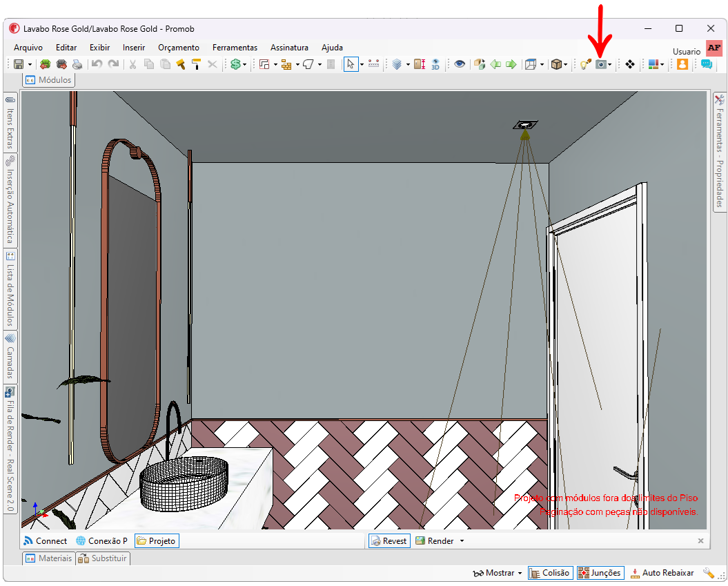Toggle the Junções option in status bar
Screen dimensions: 728x586
600,572
